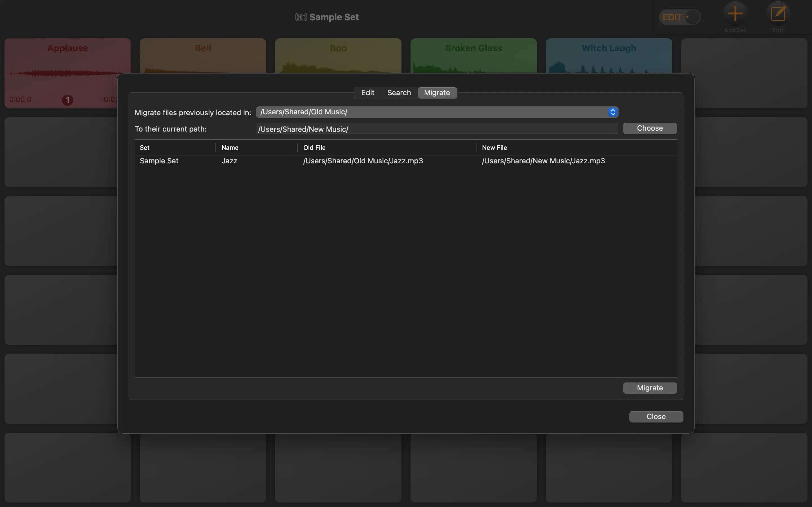Click the Sample Set title shortcut icon
812x507 pixels.
[301, 17]
